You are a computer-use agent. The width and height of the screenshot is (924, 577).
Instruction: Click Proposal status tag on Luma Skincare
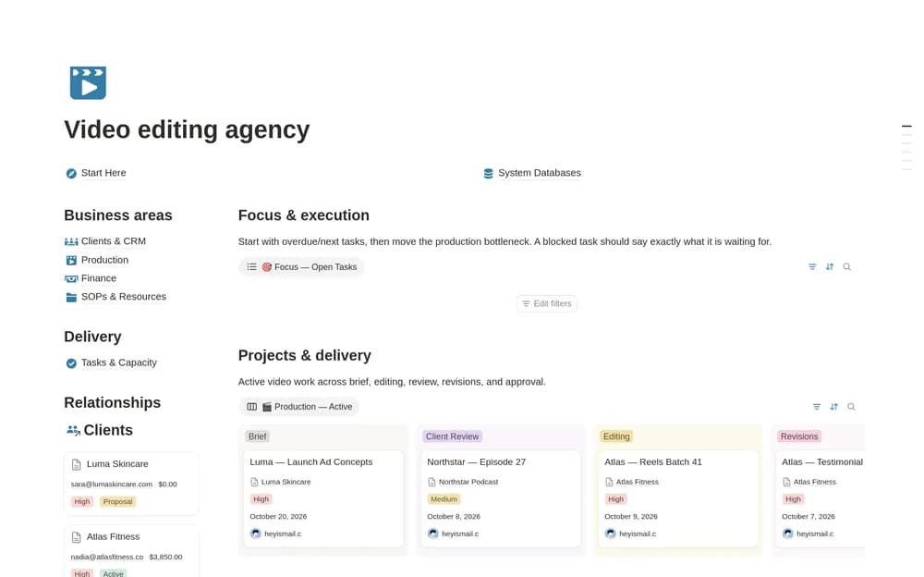point(118,502)
